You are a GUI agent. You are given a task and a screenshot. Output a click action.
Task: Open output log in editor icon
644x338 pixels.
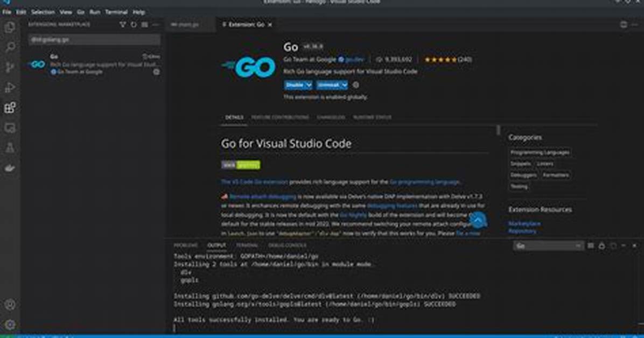[613, 245]
